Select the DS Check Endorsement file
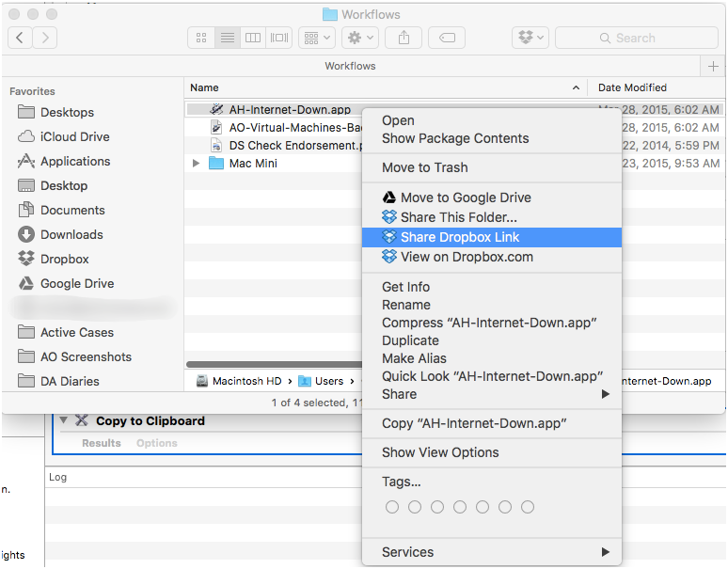The height and width of the screenshot is (569, 728). pyautogui.click(x=274, y=146)
